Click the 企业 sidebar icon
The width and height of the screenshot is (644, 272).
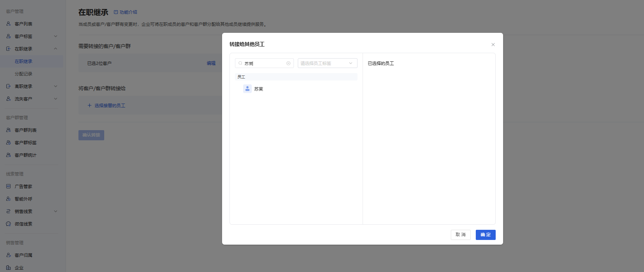(x=9, y=268)
